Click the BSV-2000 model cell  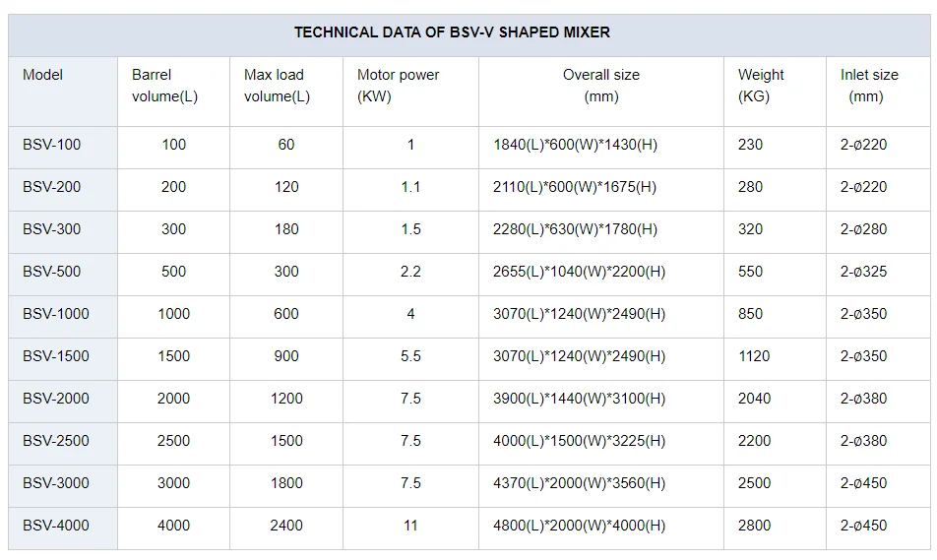(56, 399)
